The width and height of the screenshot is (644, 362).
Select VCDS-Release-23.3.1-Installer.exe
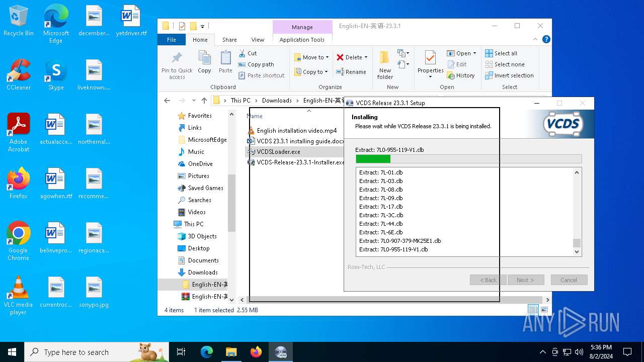pos(300,162)
